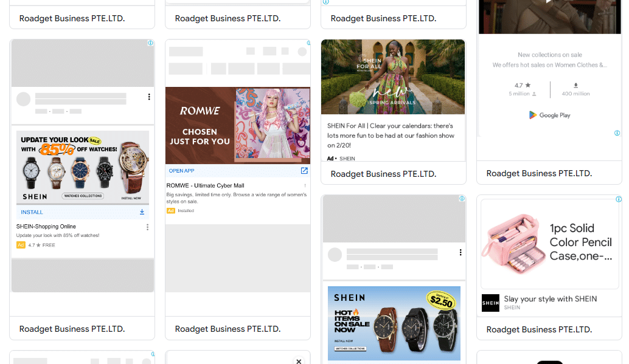Open the SHEIN For All spring arrivals image
629x364 pixels.
point(393,77)
